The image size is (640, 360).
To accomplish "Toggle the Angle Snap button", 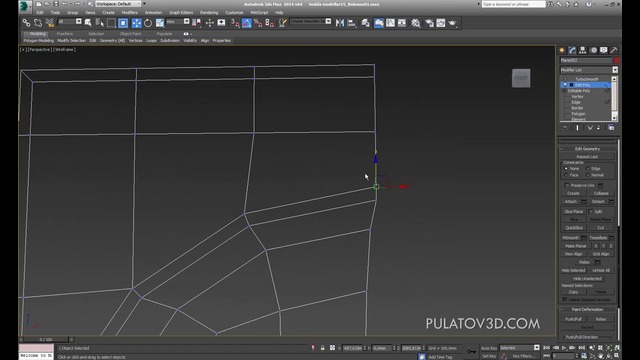I will pyautogui.click(x=247, y=23).
